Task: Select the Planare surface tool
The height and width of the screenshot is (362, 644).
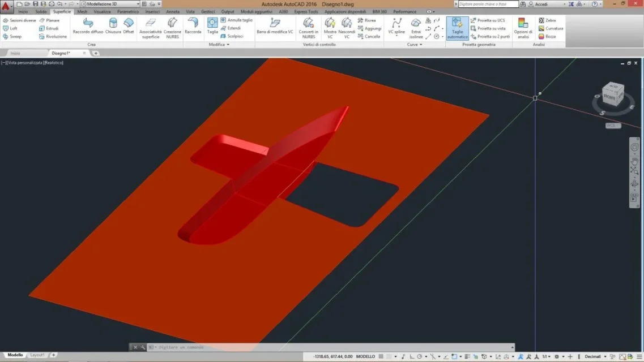Action: click(49, 20)
